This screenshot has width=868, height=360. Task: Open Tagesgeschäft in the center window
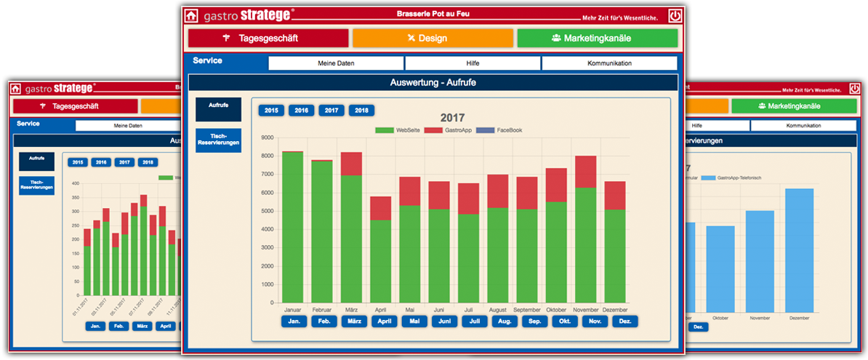(x=268, y=38)
